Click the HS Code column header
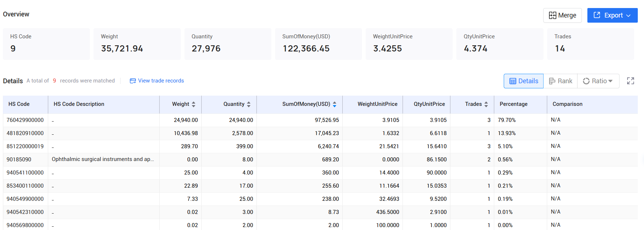 (x=26, y=104)
